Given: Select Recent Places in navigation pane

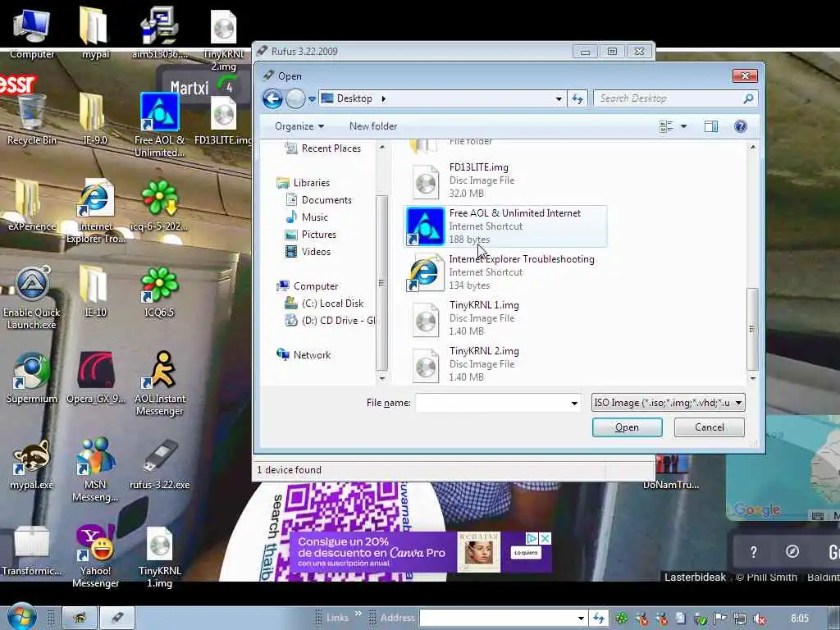Looking at the screenshot, I should tap(322, 148).
